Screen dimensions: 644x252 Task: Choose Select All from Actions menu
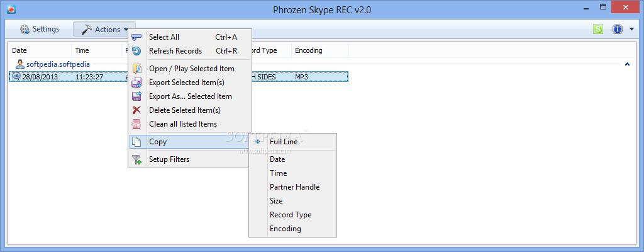pyautogui.click(x=190, y=37)
